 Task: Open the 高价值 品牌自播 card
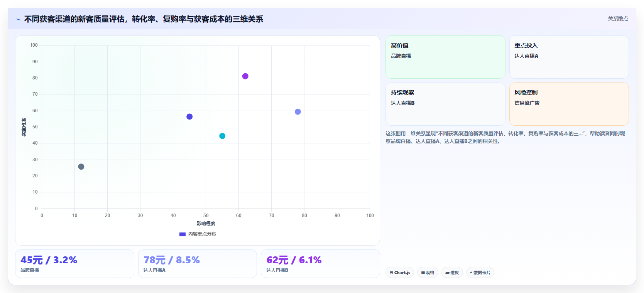pyautogui.click(x=445, y=57)
